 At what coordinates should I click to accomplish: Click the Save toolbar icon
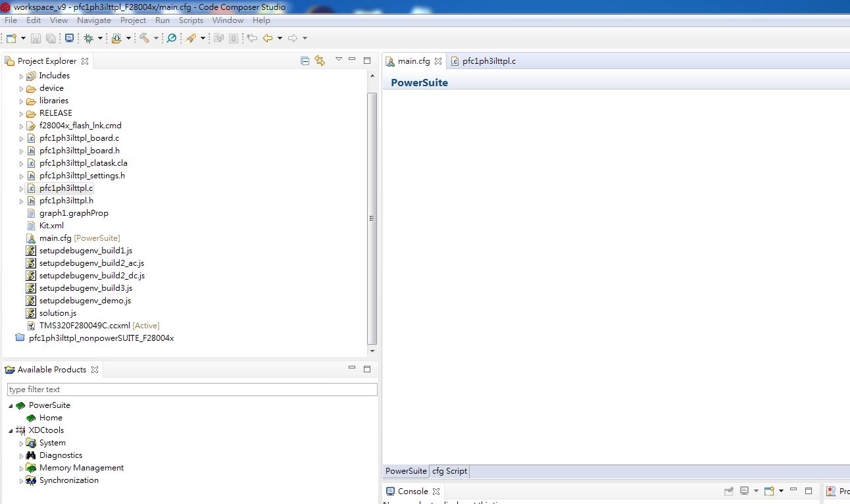pos(36,38)
